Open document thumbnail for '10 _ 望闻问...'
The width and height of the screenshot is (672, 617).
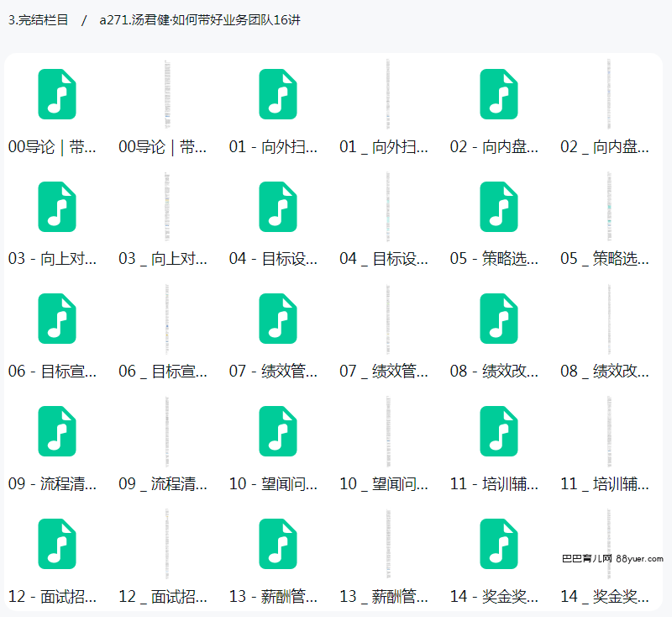pyautogui.click(x=388, y=431)
